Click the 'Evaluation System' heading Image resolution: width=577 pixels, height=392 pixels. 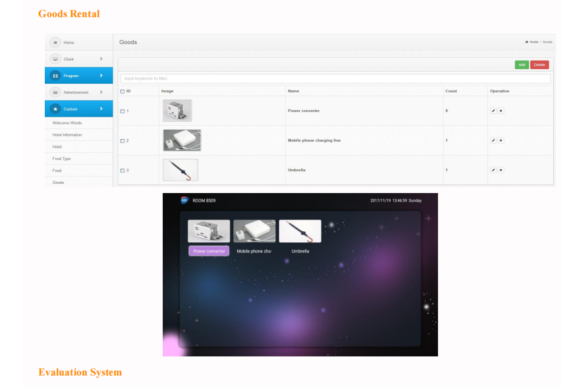click(x=80, y=372)
